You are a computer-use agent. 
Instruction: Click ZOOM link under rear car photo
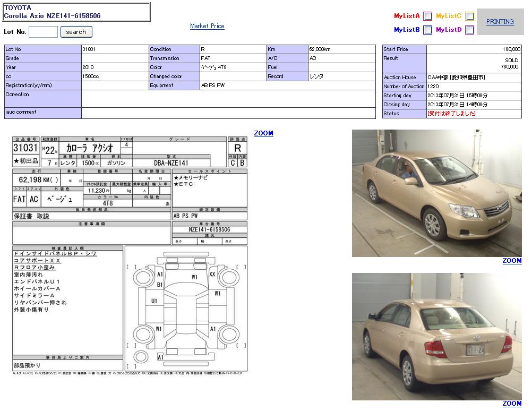(512, 404)
